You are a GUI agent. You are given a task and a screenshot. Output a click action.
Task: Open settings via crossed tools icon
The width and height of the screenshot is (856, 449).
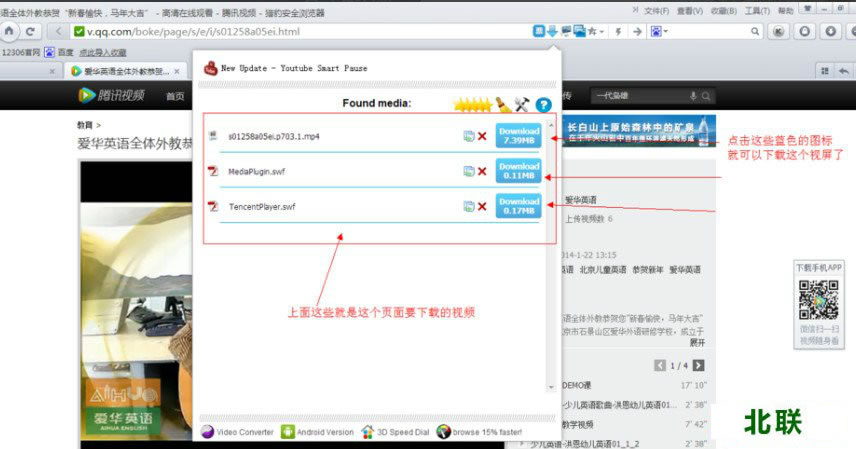click(x=522, y=104)
